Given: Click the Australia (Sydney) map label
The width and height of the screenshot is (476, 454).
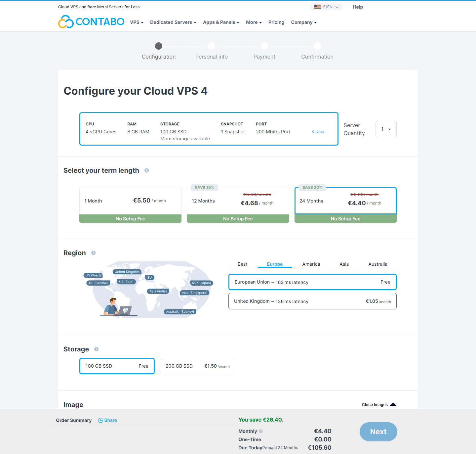Looking at the screenshot, I should point(180,312).
